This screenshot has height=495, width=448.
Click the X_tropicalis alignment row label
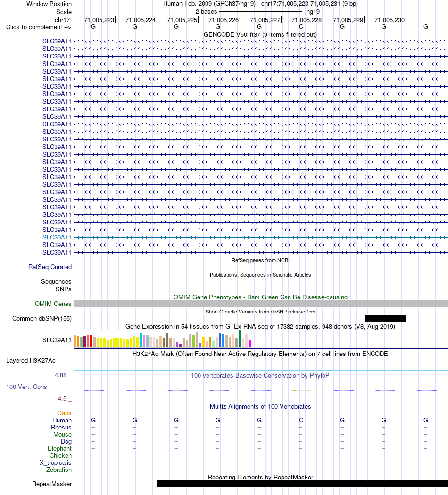coord(56,463)
